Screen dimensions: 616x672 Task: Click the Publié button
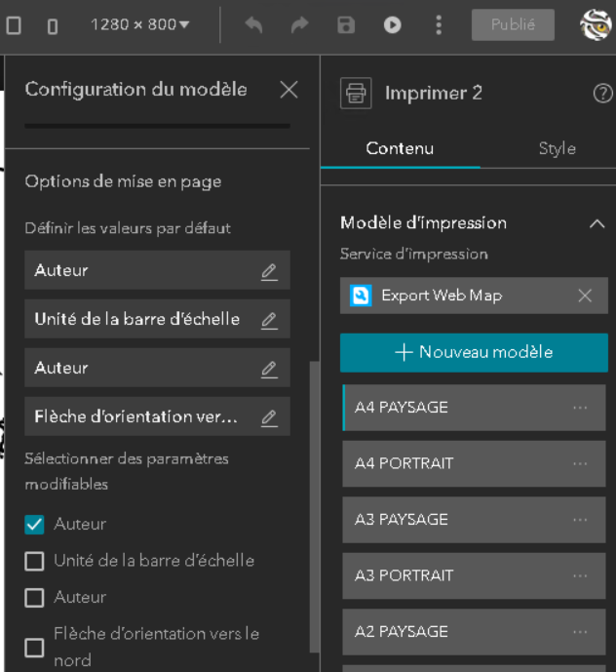click(513, 24)
